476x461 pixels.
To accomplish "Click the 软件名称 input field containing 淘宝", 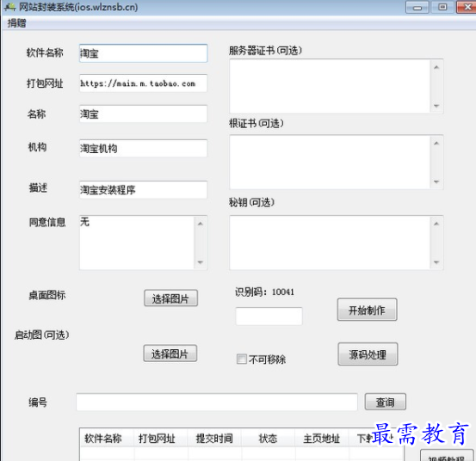I will pos(143,53).
